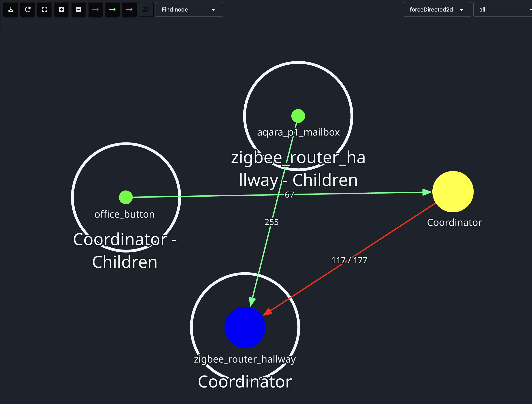Click the aqara_p1_mailbox device node
The width and height of the screenshot is (532, 404).
point(298,116)
